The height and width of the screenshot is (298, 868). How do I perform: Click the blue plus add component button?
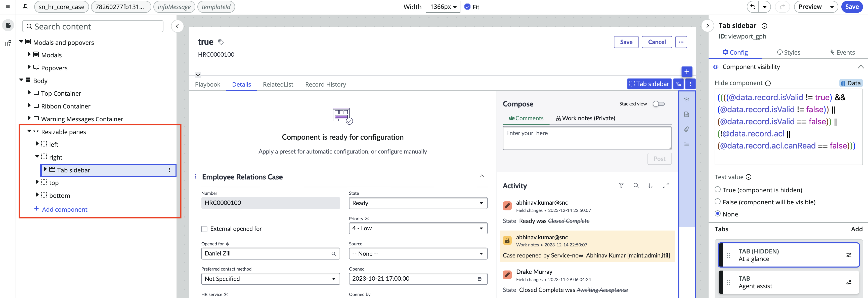pos(687,71)
